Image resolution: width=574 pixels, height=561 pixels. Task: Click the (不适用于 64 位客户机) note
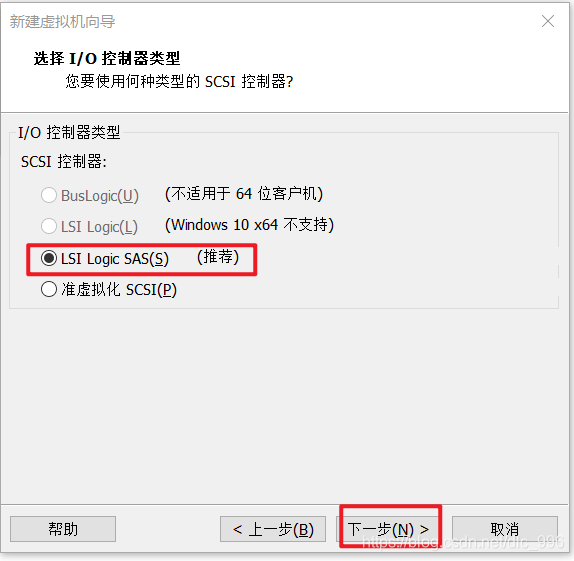click(x=244, y=194)
